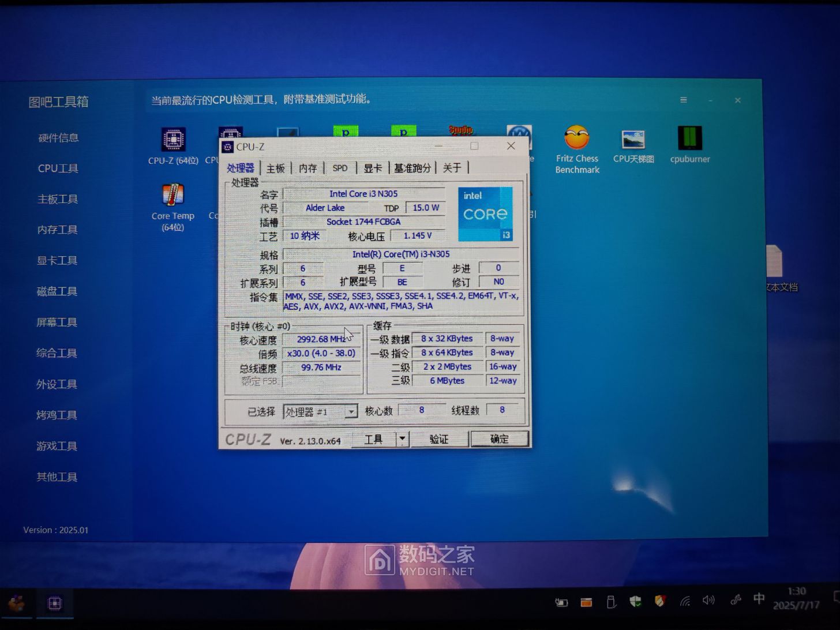Choose 显卡工具 from the sidebar

[57, 261]
